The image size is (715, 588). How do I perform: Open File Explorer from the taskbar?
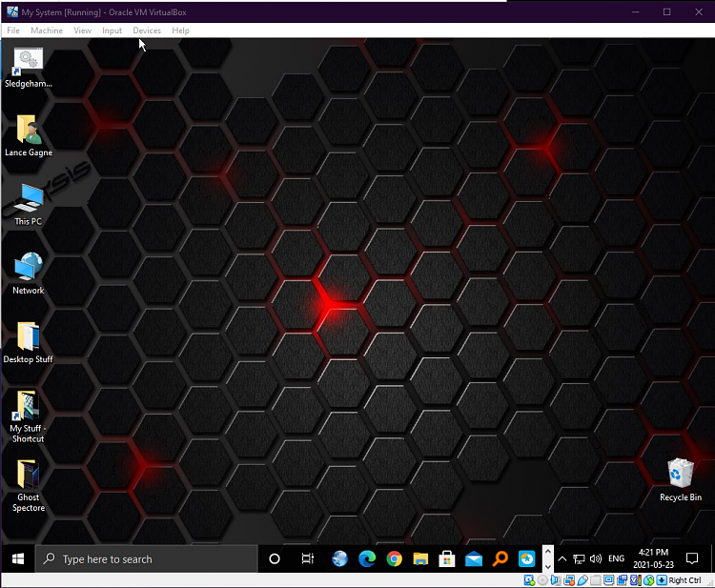pos(420,558)
